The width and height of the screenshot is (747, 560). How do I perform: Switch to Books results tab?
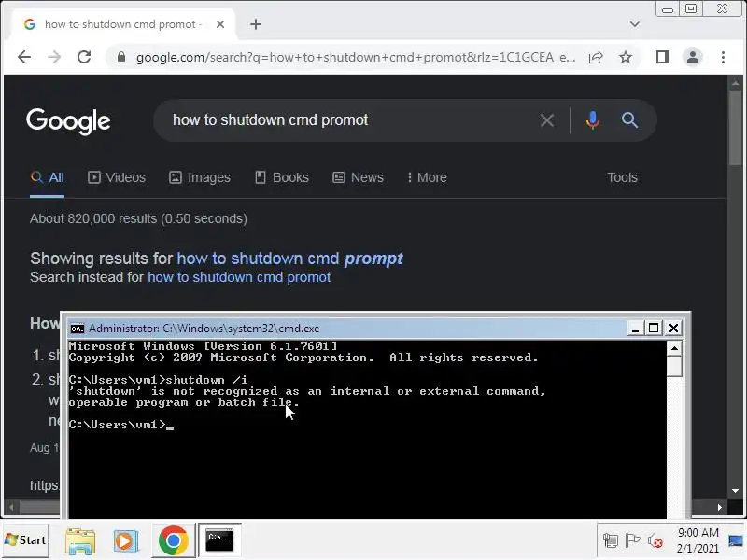282,177
